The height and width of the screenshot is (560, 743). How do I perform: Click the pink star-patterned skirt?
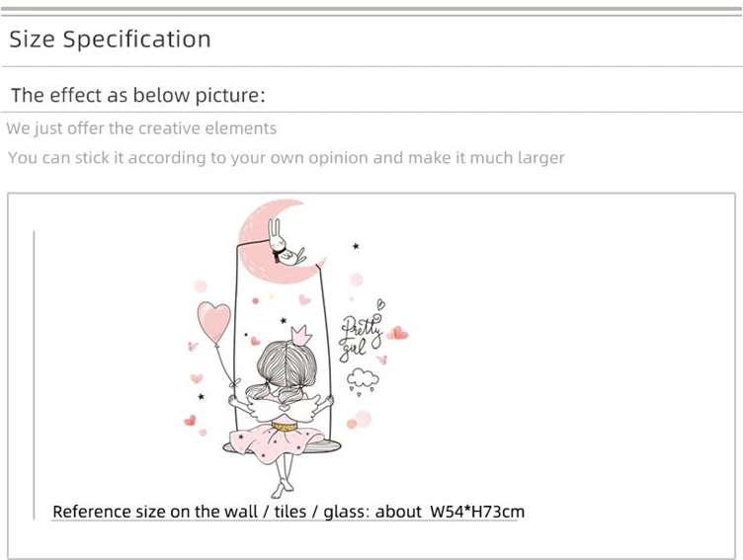[x=278, y=442]
